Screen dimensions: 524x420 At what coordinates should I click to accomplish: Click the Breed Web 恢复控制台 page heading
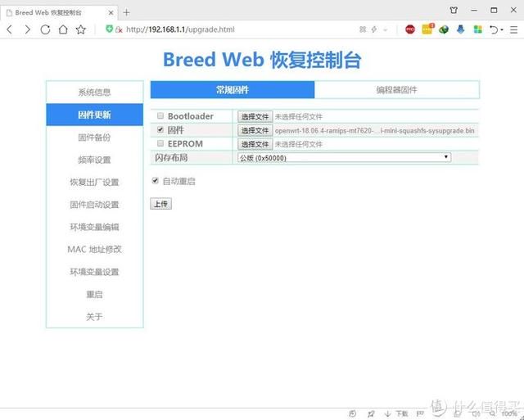(x=262, y=60)
